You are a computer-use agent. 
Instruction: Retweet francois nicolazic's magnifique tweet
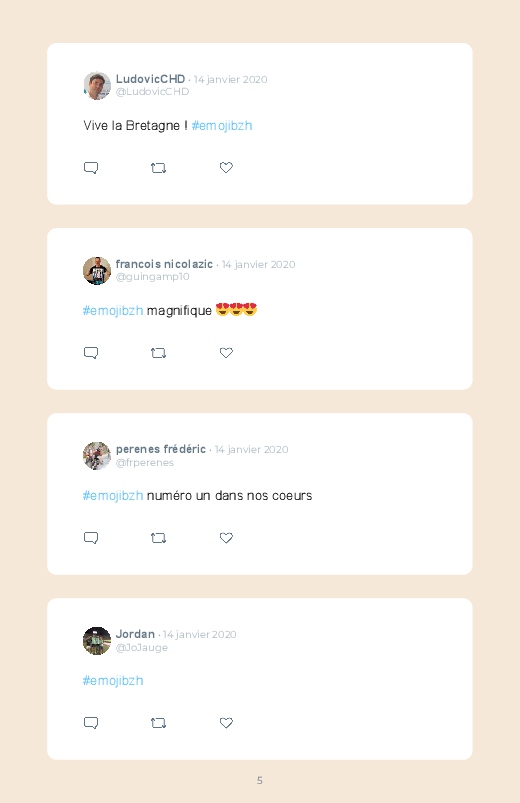[158, 353]
